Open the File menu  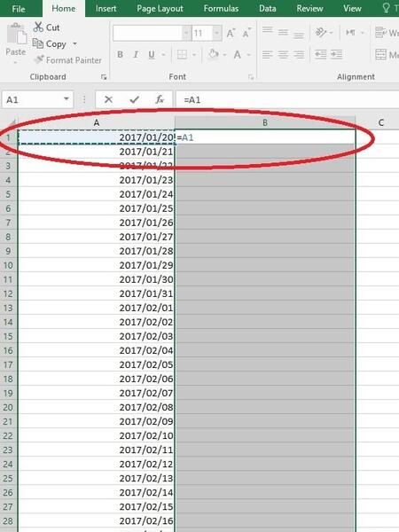(x=19, y=9)
